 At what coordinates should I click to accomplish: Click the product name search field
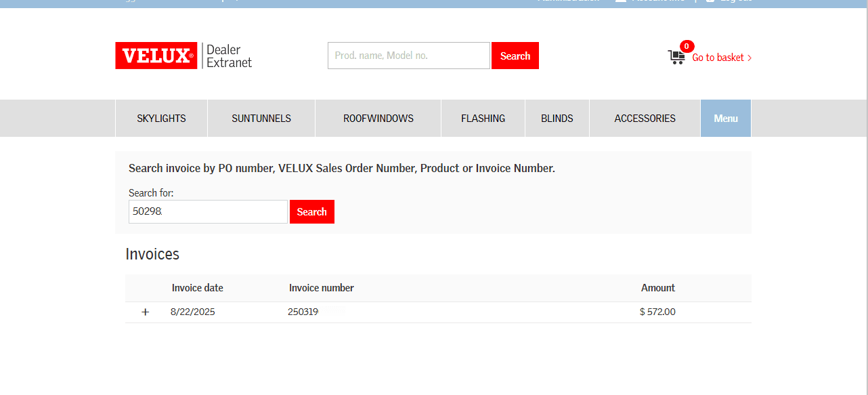tap(409, 56)
